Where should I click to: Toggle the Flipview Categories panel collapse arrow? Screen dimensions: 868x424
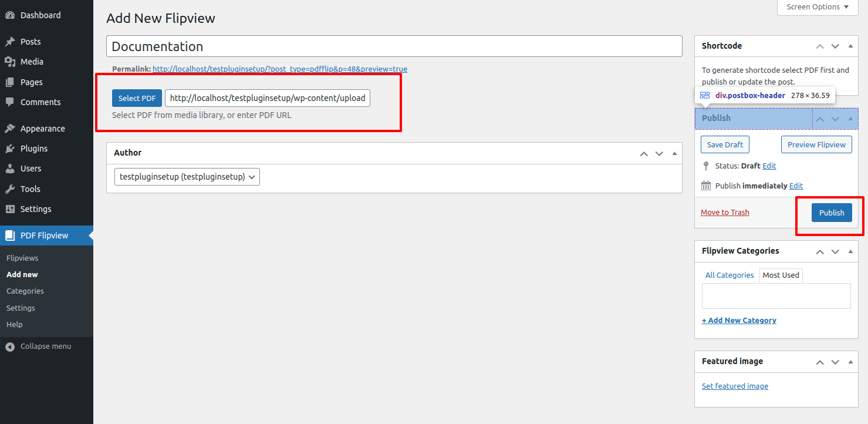(x=850, y=251)
